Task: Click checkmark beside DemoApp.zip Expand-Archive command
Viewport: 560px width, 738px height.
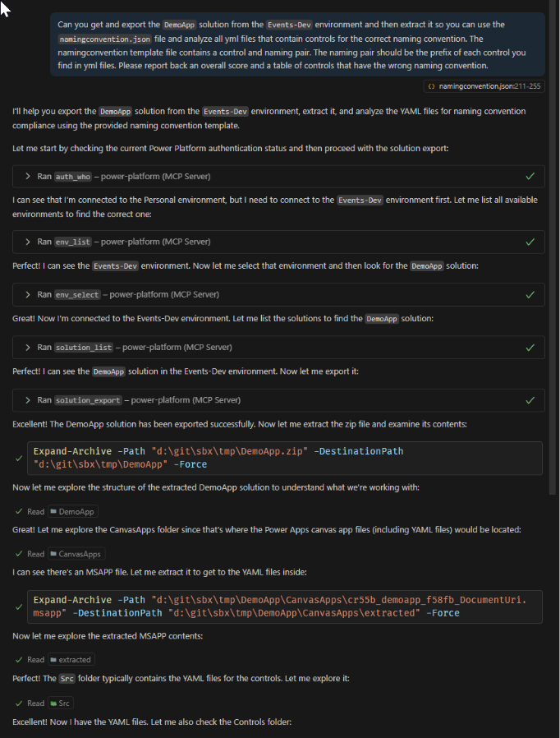Action: click(x=19, y=458)
